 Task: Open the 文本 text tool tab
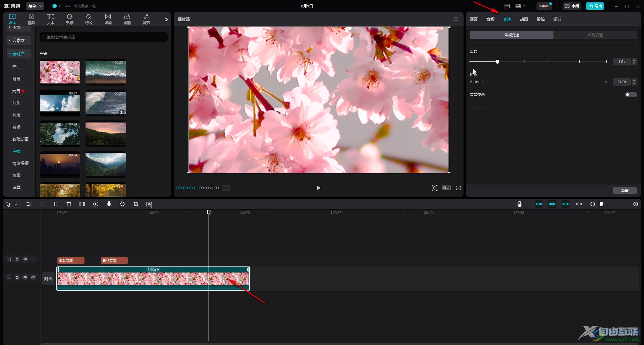(x=51, y=19)
